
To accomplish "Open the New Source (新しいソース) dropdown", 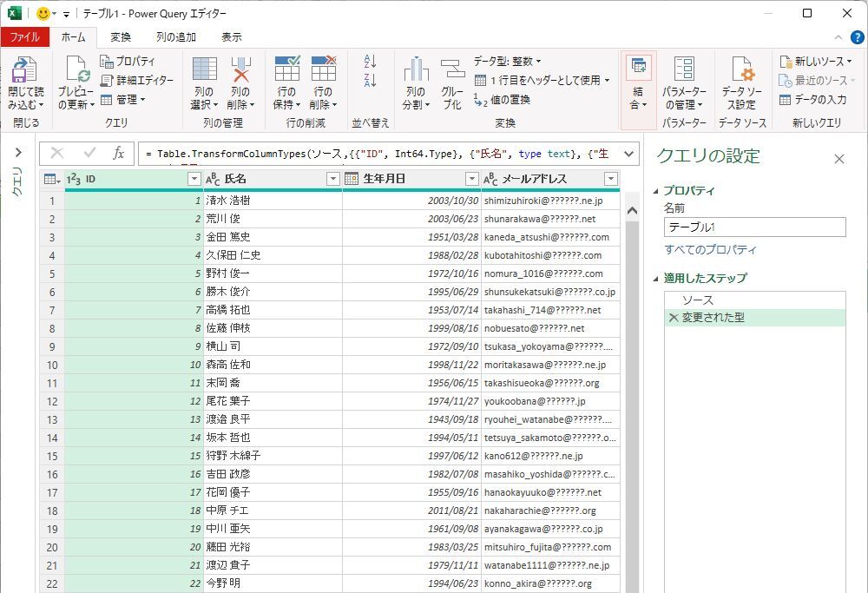I will click(x=816, y=61).
